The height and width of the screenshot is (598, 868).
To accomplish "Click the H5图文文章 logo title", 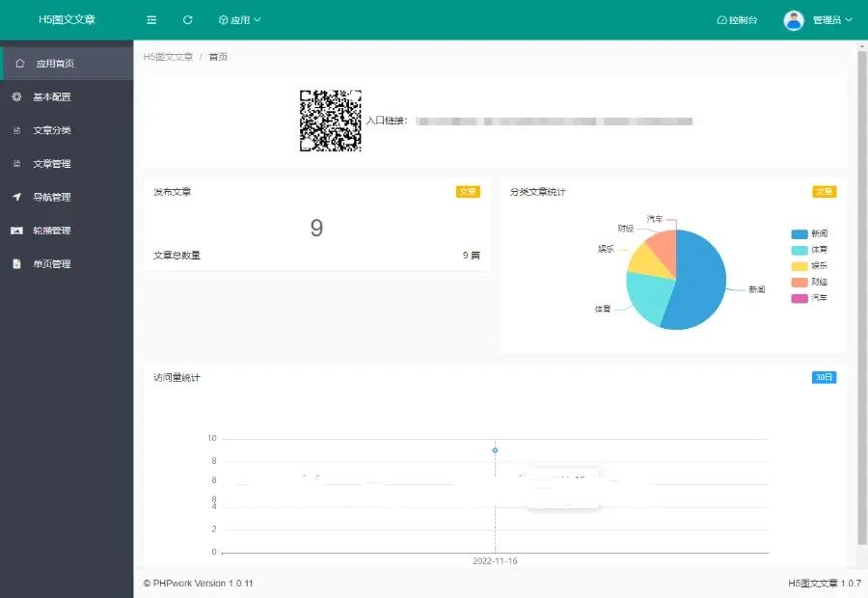I will tap(67, 19).
